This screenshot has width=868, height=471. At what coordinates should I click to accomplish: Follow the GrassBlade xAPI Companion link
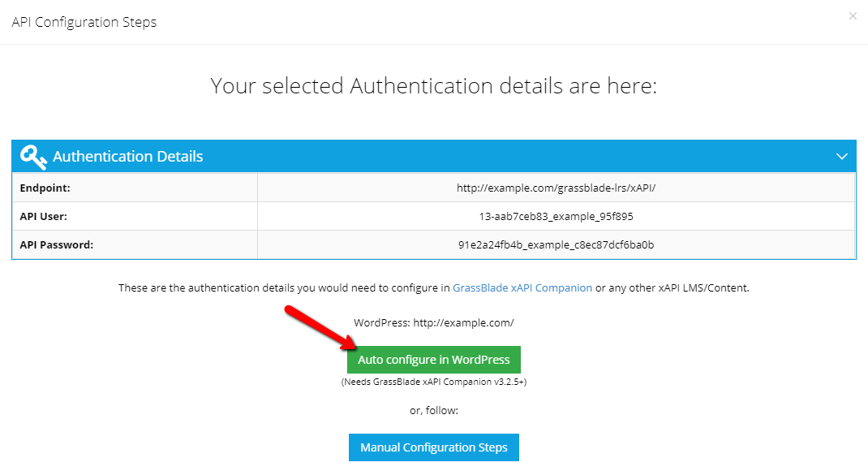coord(522,287)
